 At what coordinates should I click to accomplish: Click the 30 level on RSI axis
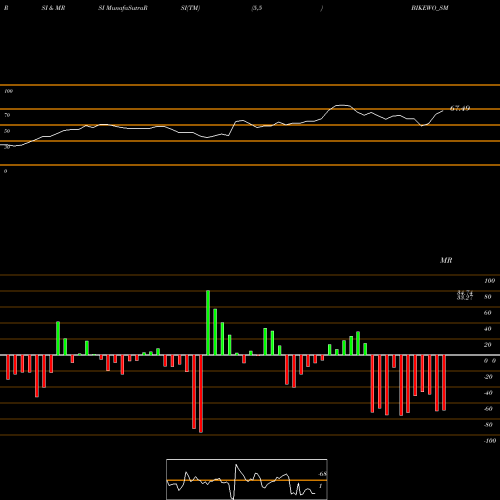pyautogui.click(x=7, y=147)
